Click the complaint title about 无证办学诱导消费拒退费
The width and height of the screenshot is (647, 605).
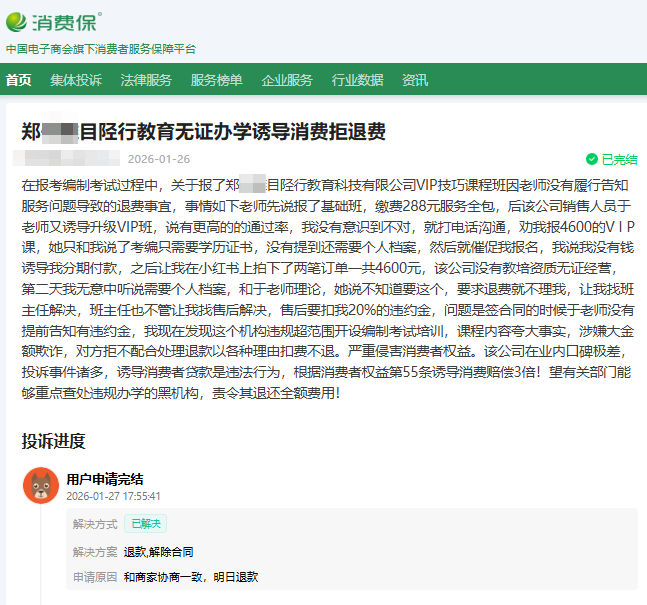point(204,132)
